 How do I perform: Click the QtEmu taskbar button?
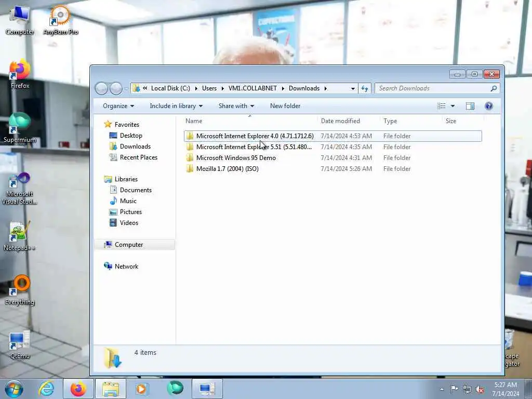point(207,389)
